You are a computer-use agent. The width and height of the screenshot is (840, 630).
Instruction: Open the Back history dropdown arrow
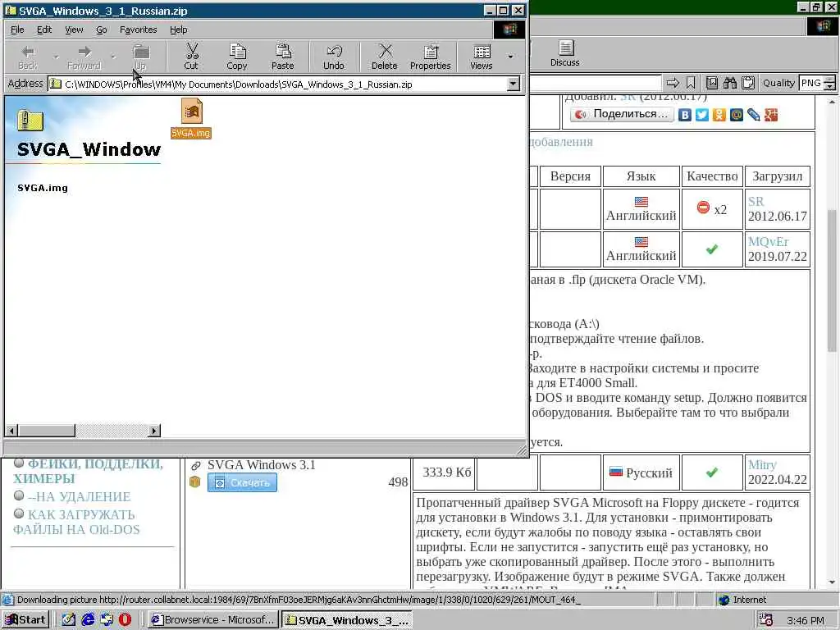tap(56, 57)
